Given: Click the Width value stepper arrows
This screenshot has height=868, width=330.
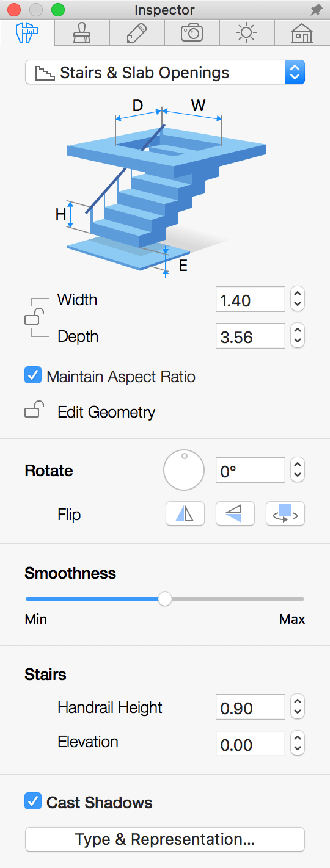Looking at the screenshot, I should click(x=298, y=299).
